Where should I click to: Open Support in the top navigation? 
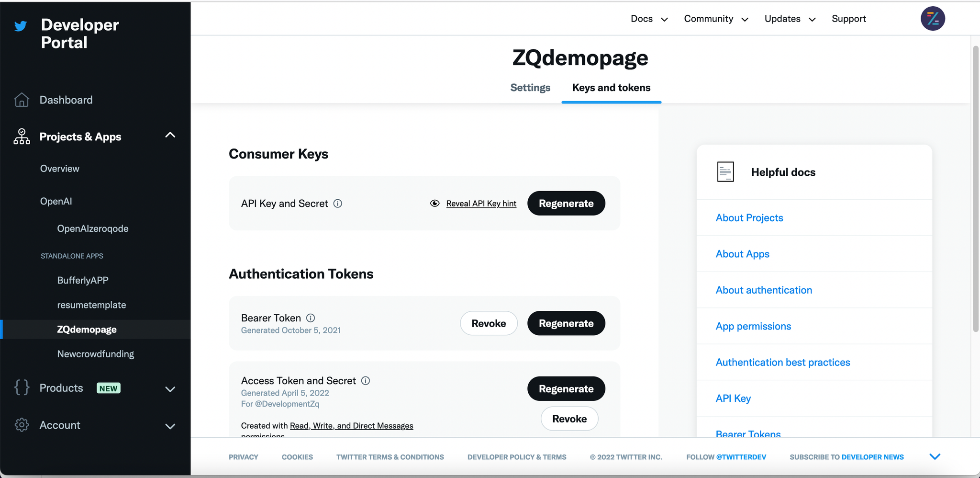tap(849, 19)
